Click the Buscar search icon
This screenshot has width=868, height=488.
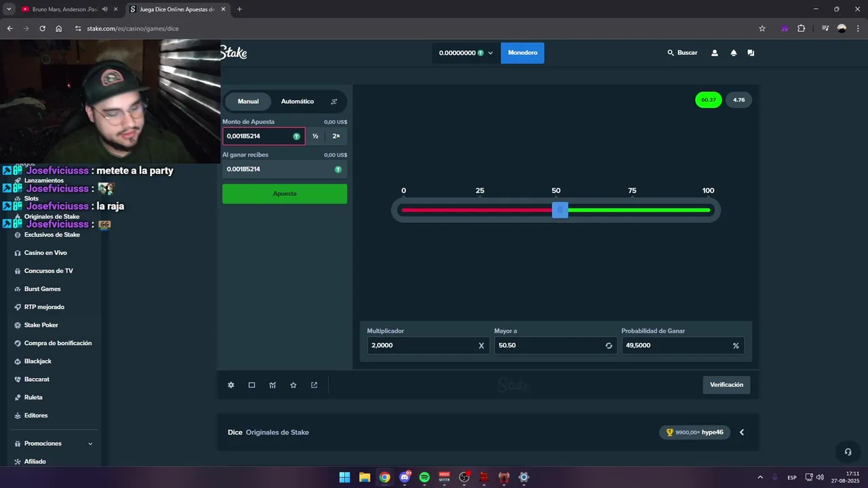pyautogui.click(x=671, y=53)
